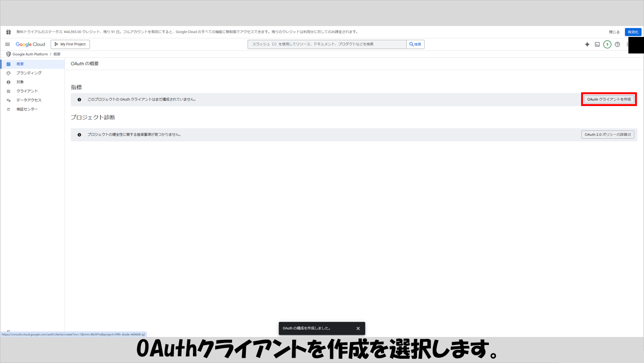This screenshot has width=644, height=363.
Task: Dismiss the OAuth toast notification
Action: (x=358, y=328)
